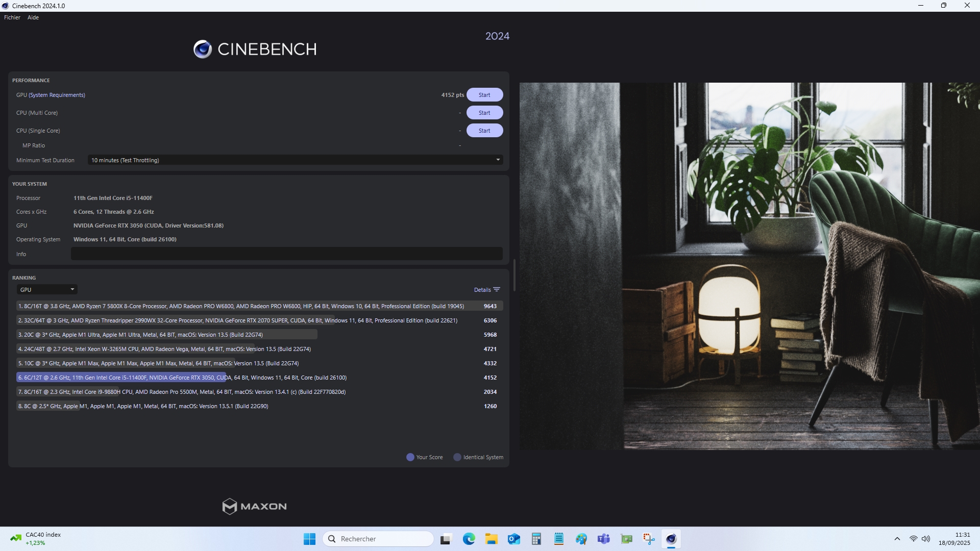Open Task View from taskbar
The width and height of the screenshot is (980, 551).
pos(446,539)
